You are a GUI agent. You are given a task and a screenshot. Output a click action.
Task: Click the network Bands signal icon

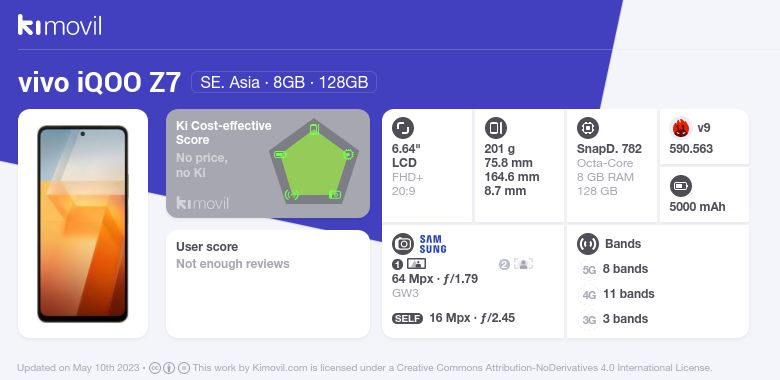pyautogui.click(x=587, y=244)
